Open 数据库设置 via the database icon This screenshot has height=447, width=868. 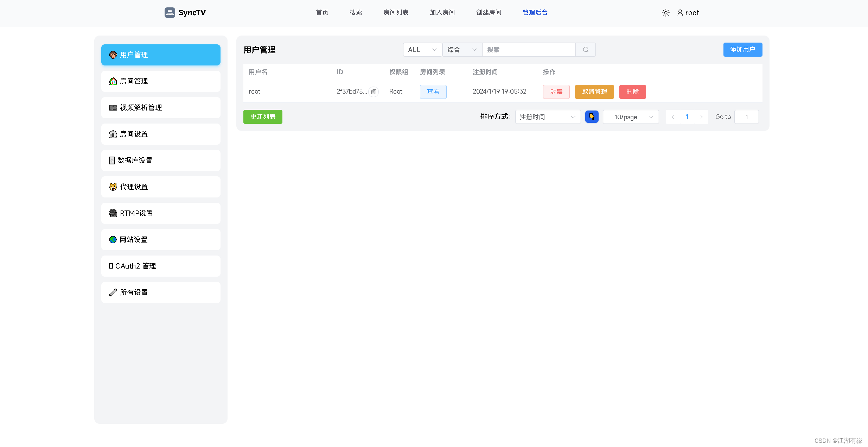[x=112, y=160]
